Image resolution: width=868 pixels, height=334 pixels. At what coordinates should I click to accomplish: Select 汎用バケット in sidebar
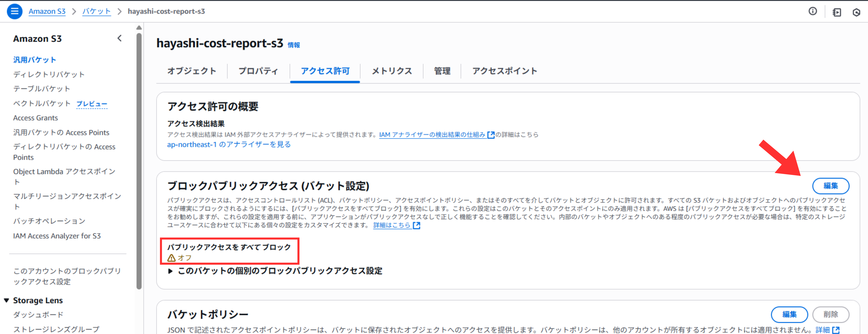click(34, 60)
